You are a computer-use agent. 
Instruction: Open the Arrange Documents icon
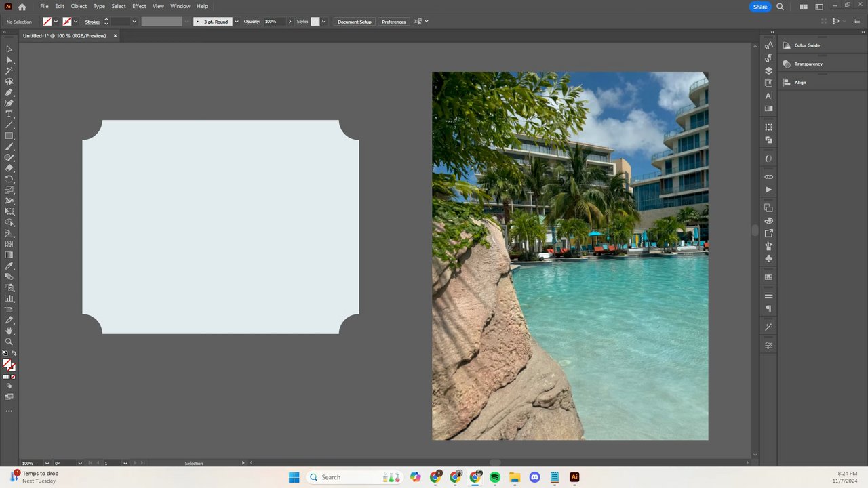pyautogui.click(x=804, y=7)
